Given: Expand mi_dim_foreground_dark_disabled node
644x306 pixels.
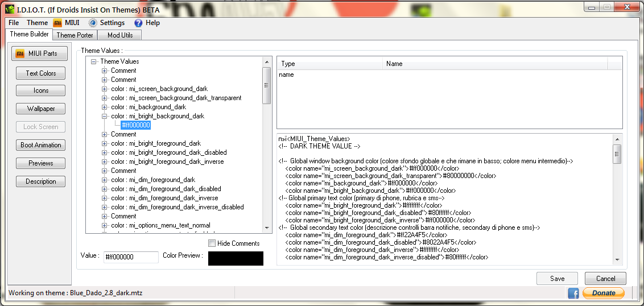Looking at the screenshot, I should (x=104, y=189).
